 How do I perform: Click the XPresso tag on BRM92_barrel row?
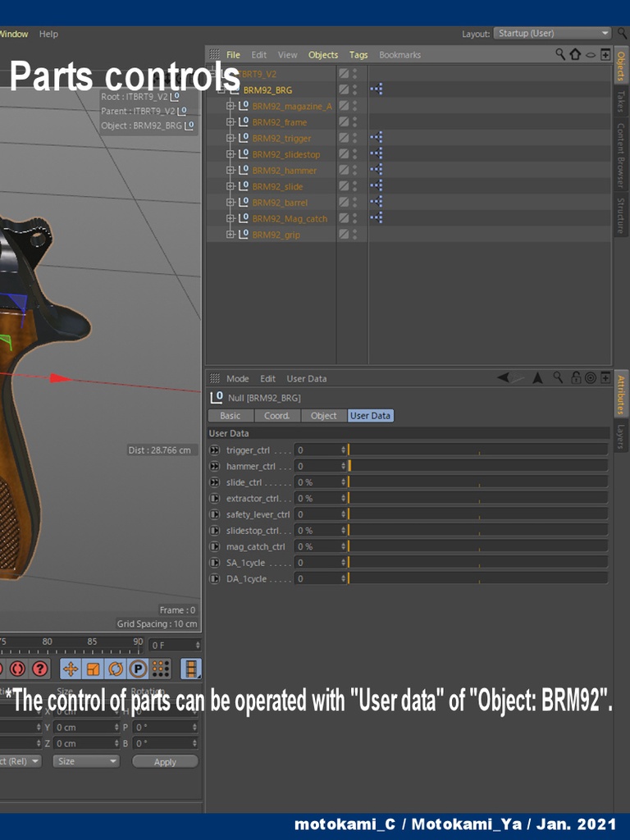click(x=376, y=202)
